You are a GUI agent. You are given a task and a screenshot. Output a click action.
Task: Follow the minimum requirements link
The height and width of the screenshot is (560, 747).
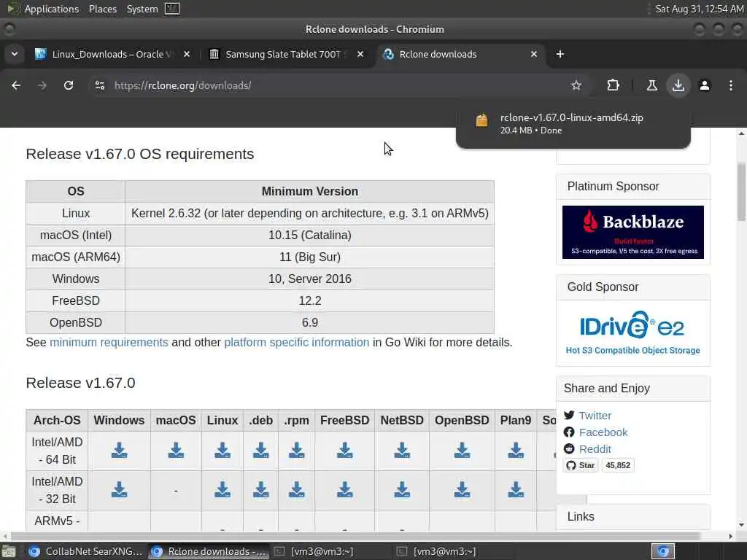(x=109, y=343)
